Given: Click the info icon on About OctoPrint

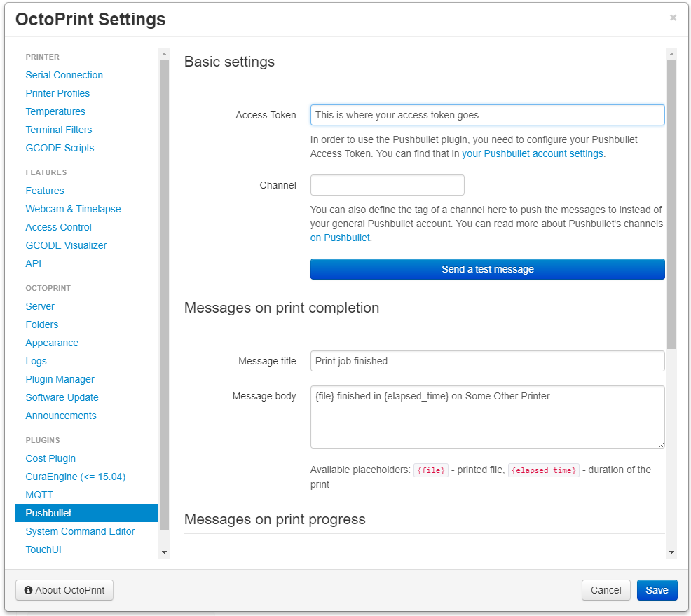Looking at the screenshot, I should tap(29, 590).
